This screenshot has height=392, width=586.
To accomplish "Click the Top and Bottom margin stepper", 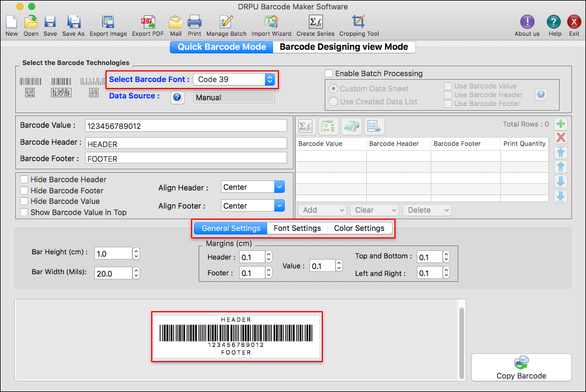I will coord(446,257).
